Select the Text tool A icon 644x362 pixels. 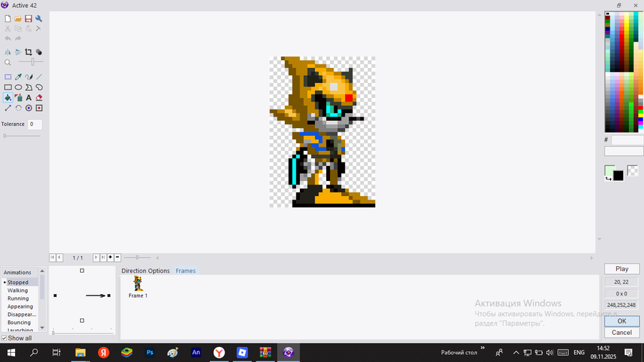point(29,98)
